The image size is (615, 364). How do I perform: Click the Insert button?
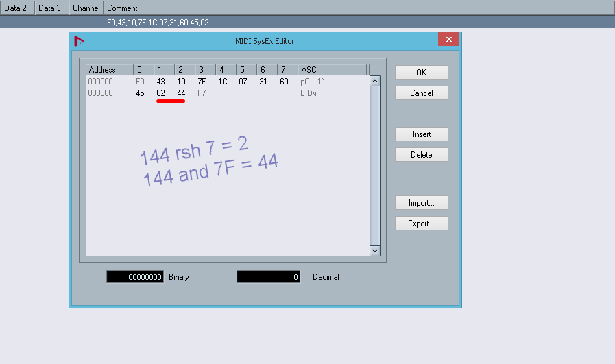pos(421,134)
